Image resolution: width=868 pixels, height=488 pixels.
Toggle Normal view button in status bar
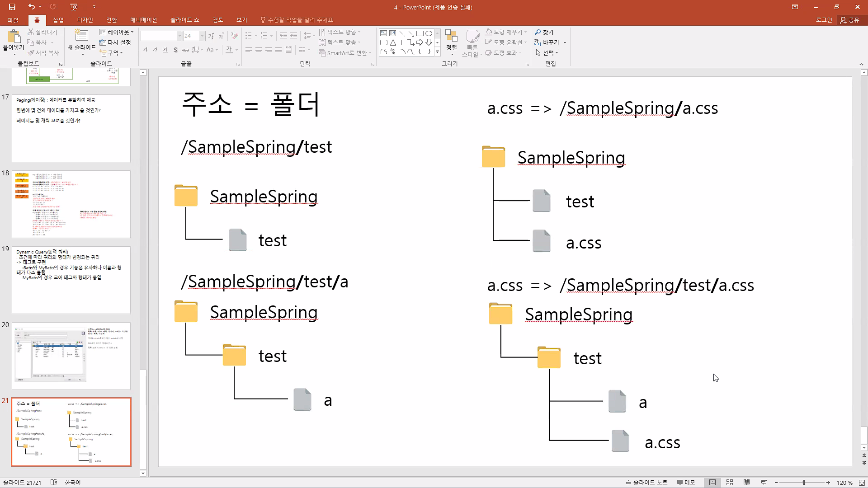[712, 483]
